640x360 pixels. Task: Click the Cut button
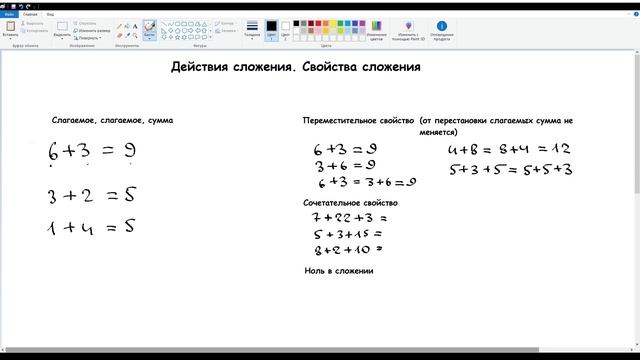tap(32, 24)
